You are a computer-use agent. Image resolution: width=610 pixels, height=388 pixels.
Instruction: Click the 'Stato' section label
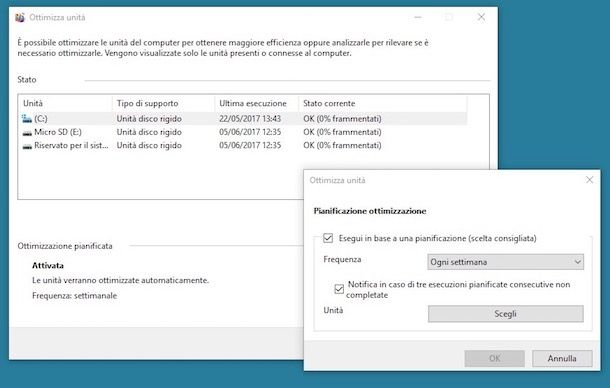click(x=26, y=79)
